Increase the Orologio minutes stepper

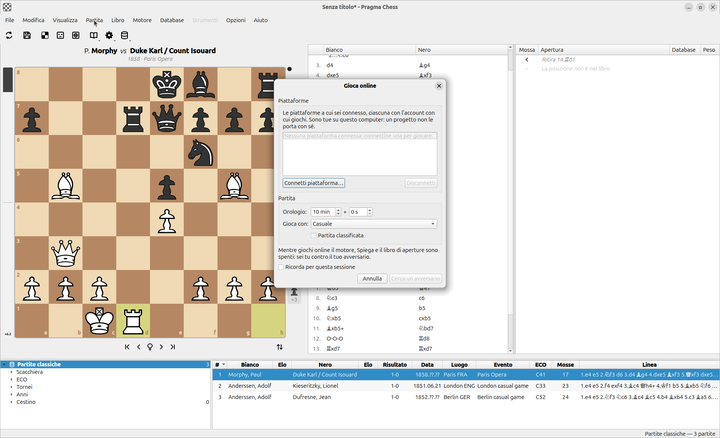[x=338, y=210]
